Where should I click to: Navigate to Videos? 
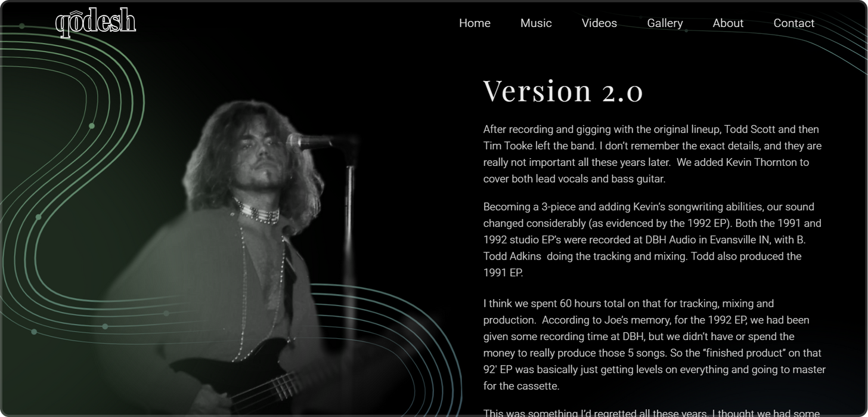pyautogui.click(x=599, y=23)
